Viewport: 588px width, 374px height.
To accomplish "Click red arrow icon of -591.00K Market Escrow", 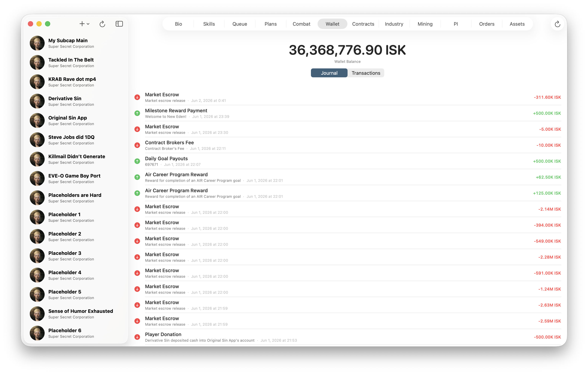I will [137, 273].
